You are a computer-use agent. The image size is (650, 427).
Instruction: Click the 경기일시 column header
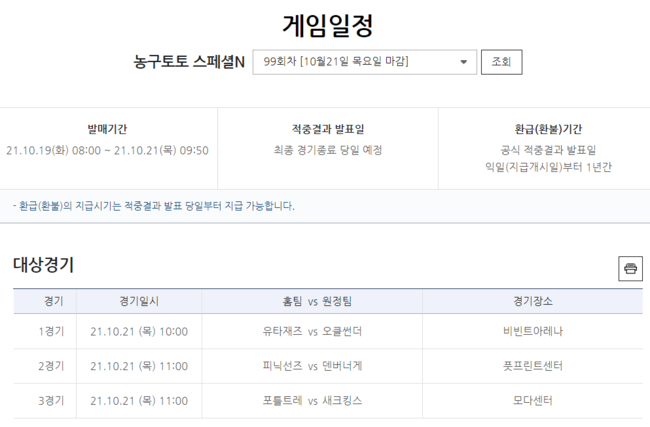coord(138,301)
